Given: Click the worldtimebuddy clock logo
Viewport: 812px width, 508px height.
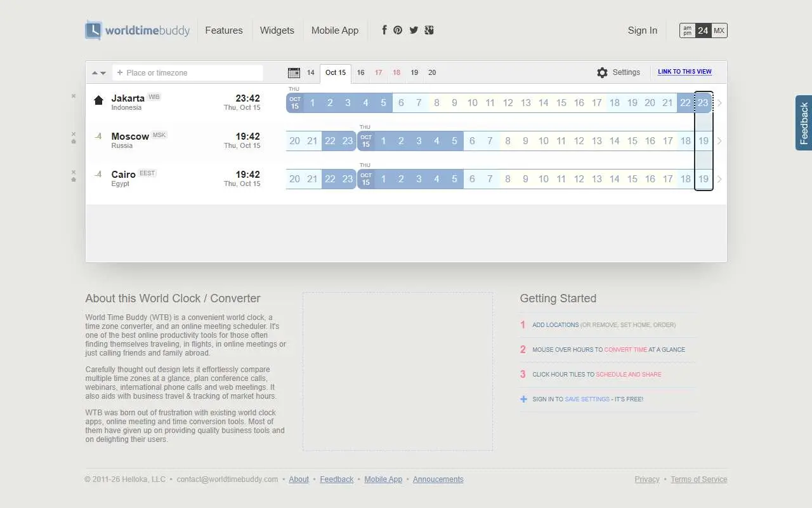Looking at the screenshot, I should [x=93, y=30].
